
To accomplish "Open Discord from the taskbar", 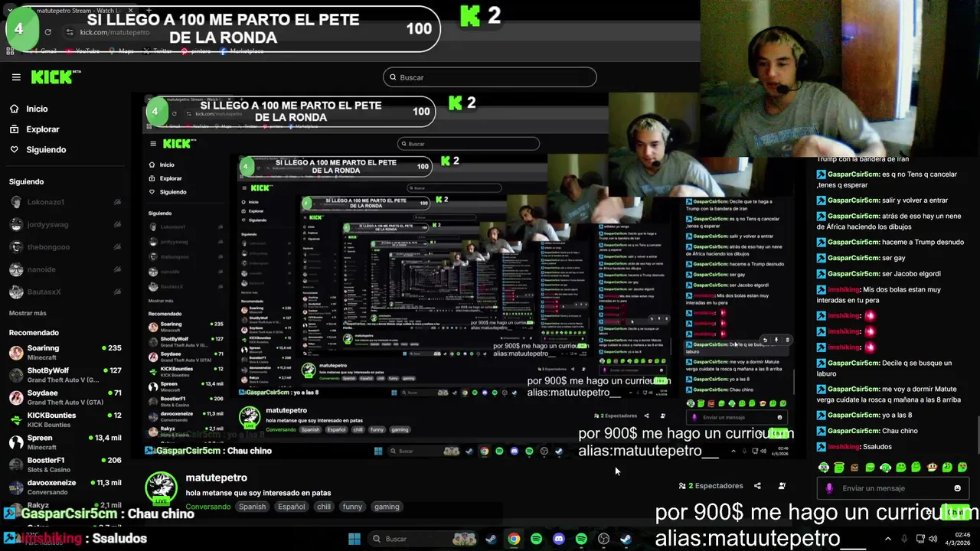I will (559, 539).
